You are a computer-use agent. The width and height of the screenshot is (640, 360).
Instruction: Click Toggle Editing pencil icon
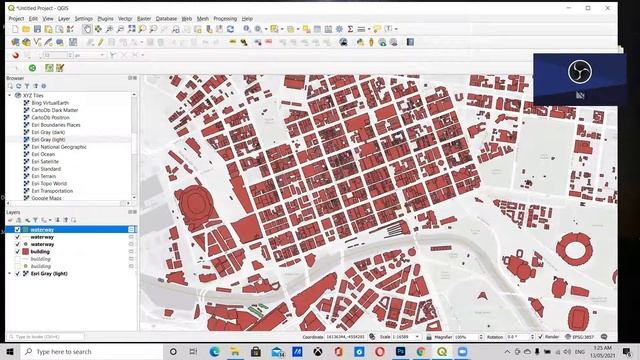pos(100,42)
